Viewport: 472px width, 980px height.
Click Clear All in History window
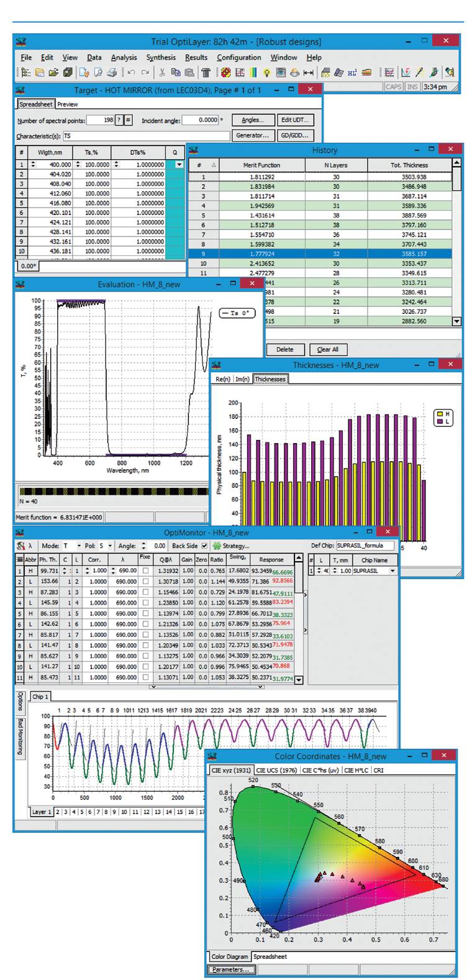click(329, 349)
